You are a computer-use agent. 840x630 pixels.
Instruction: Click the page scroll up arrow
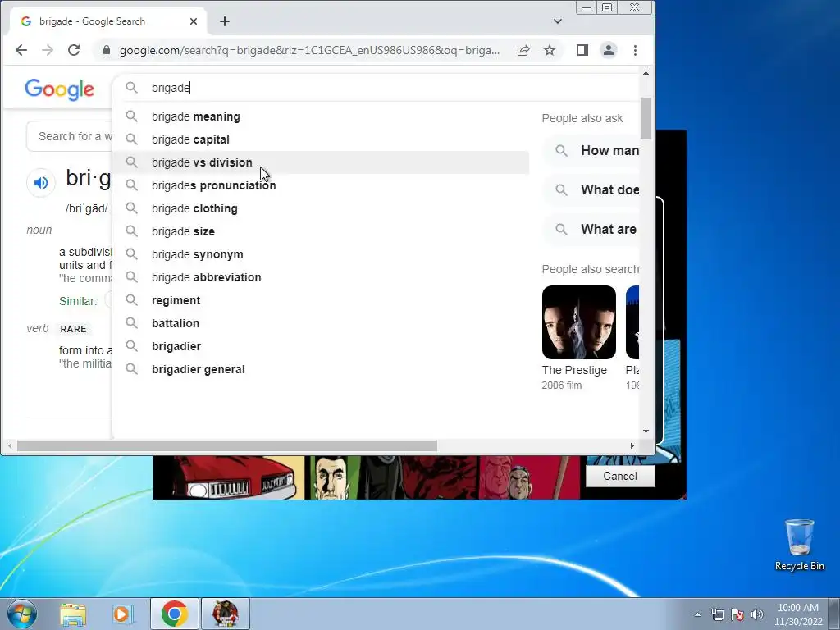point(646,73)
